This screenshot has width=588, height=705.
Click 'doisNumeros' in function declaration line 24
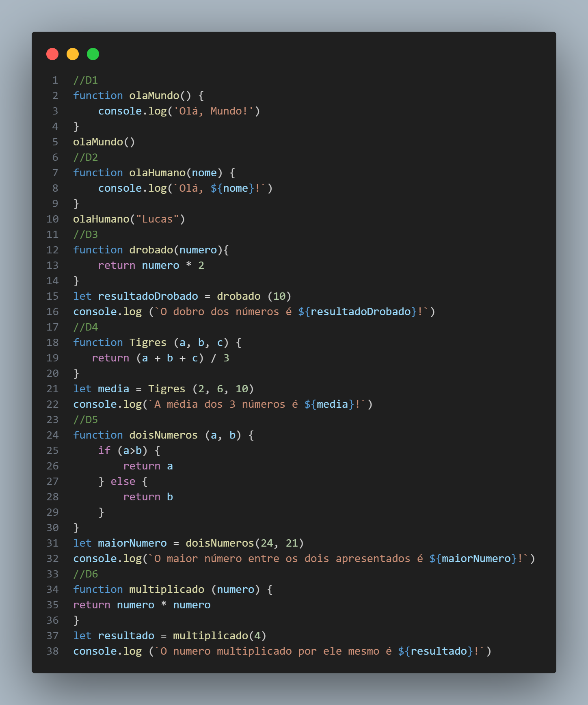(164, 435)
